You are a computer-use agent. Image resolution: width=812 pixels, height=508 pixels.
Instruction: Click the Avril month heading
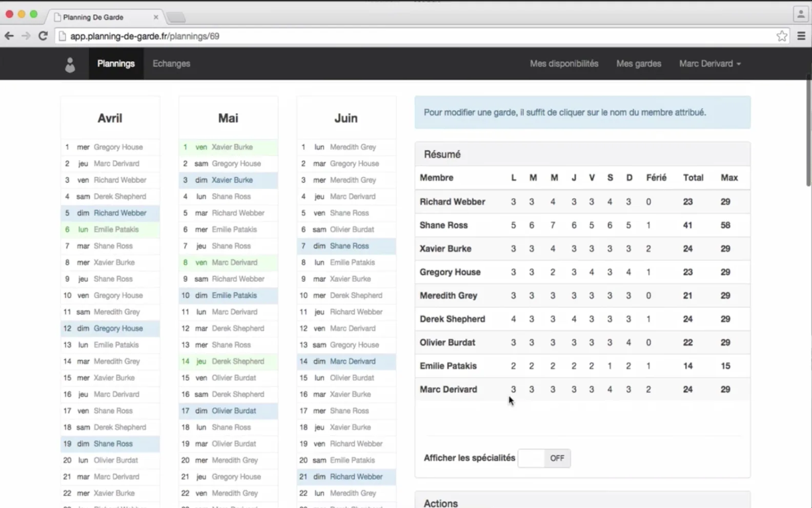tap(110, 118)
